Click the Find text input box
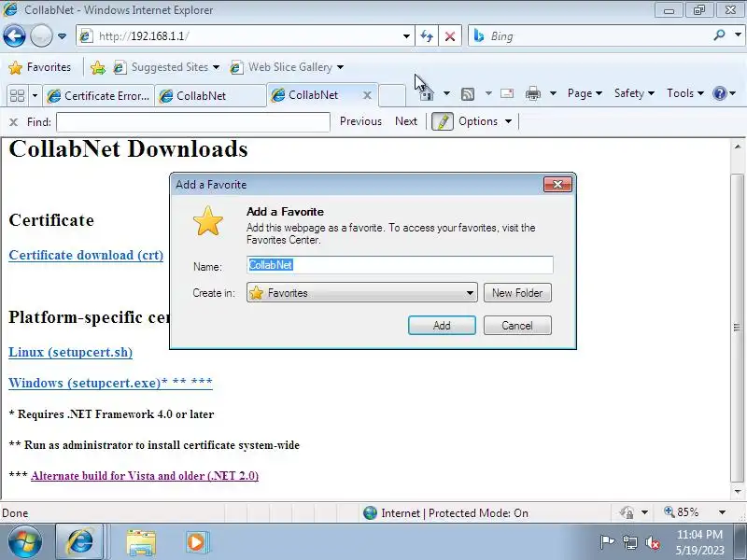This screenshot has width=747, height=560. [193, 122]
